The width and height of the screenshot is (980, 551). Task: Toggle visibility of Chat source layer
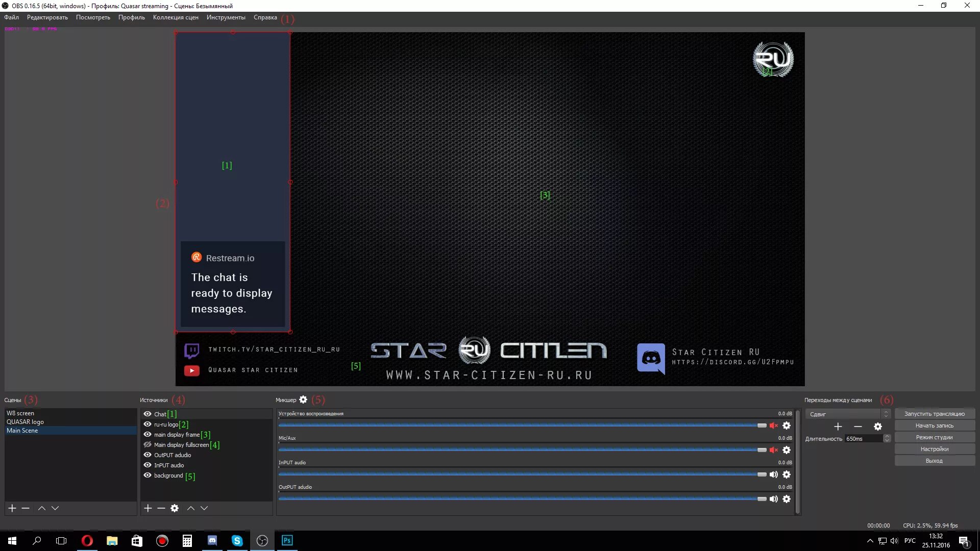(148, 413)
